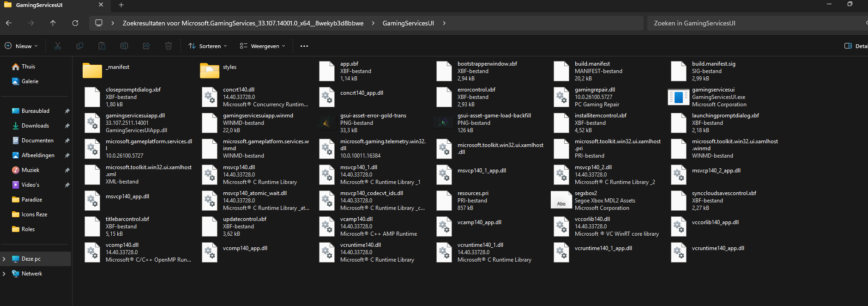Go back with the back arrow
The height and width of the screenshot is (306, 868).
[x=9, y=23]
